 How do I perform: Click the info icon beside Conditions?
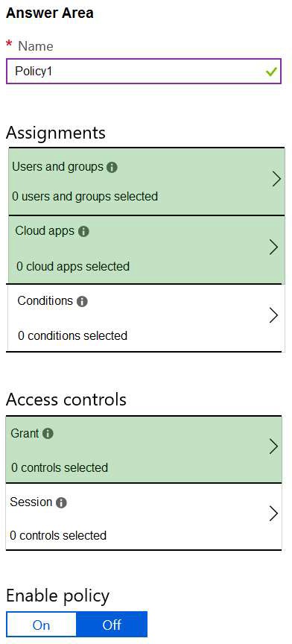click(82, 302)
